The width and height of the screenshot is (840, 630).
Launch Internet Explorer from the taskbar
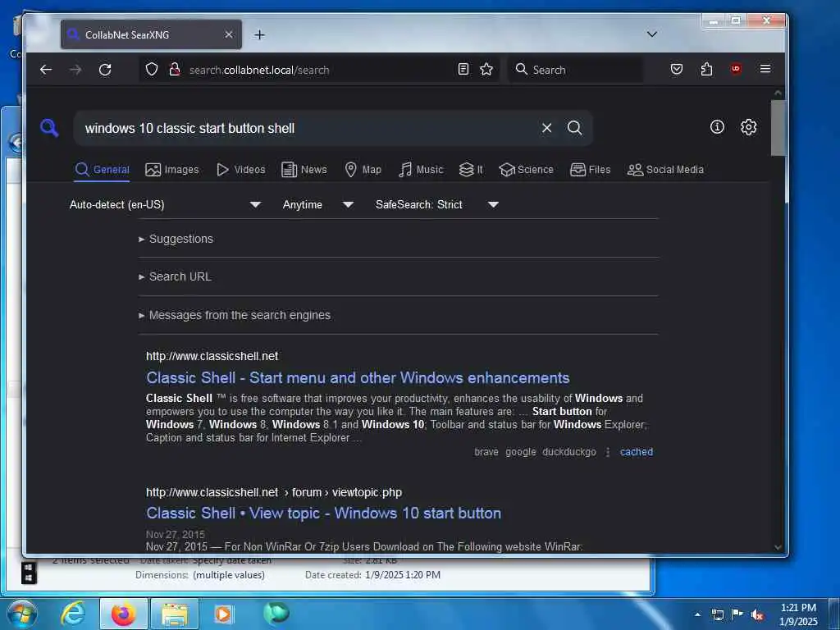[73, 614]
